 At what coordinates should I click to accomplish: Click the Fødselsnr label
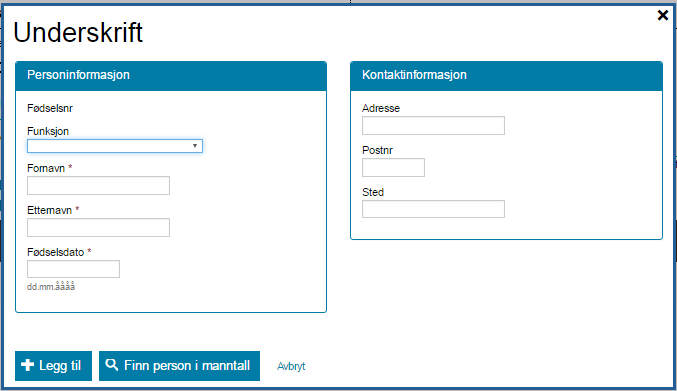point(50,108)
